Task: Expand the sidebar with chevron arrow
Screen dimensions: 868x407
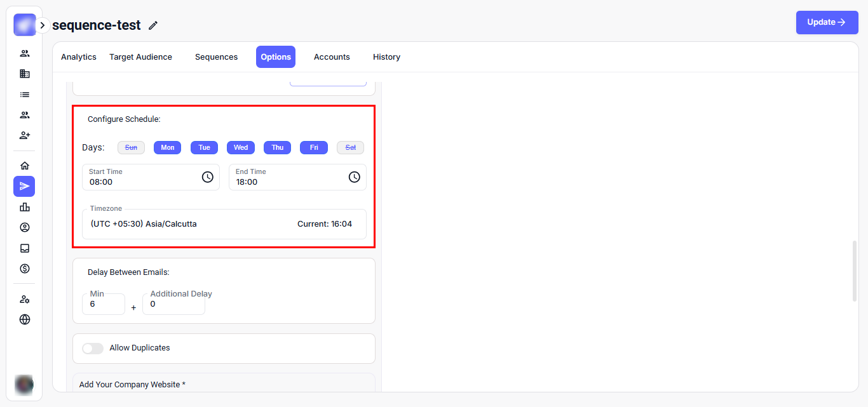Action: (43, 25)
